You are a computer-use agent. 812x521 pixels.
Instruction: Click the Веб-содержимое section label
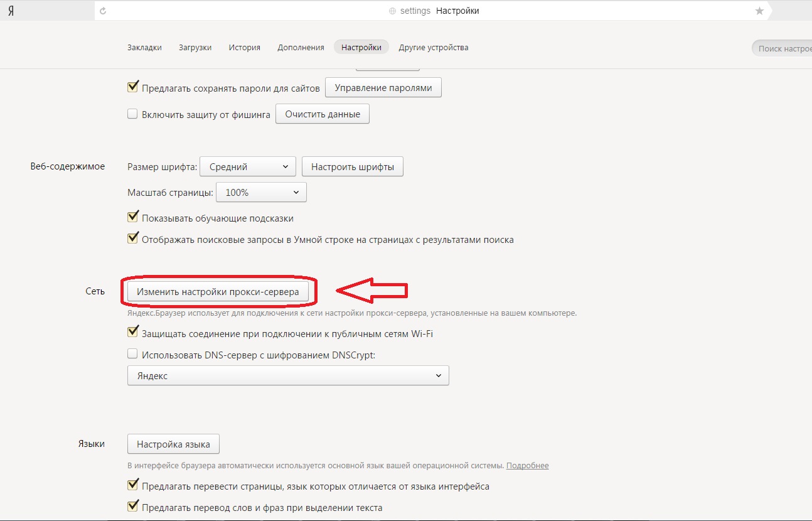[x=68, y=166]
